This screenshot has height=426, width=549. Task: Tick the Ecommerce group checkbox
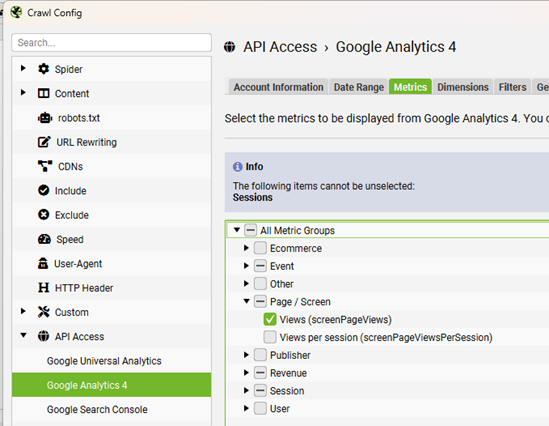click(x=260, y=248)
